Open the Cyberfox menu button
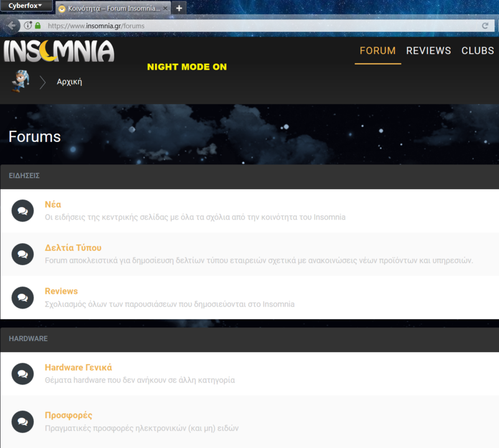 coord(26,6)
